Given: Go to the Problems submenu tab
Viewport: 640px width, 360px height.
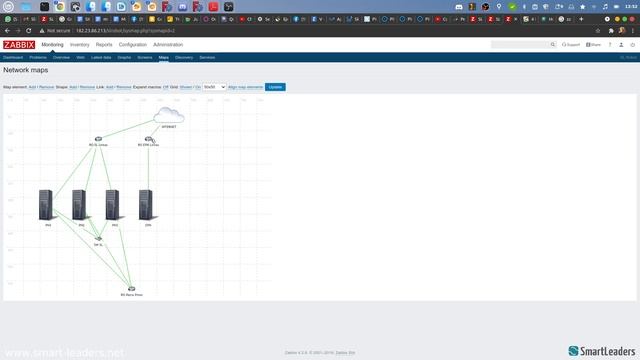Looking at the screenshot, I should (38, 58).
